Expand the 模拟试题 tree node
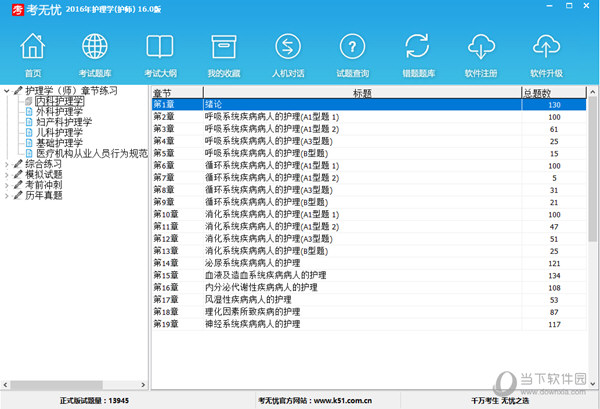The width and height of the screenshot is (600, 409). tap(7, 174)
